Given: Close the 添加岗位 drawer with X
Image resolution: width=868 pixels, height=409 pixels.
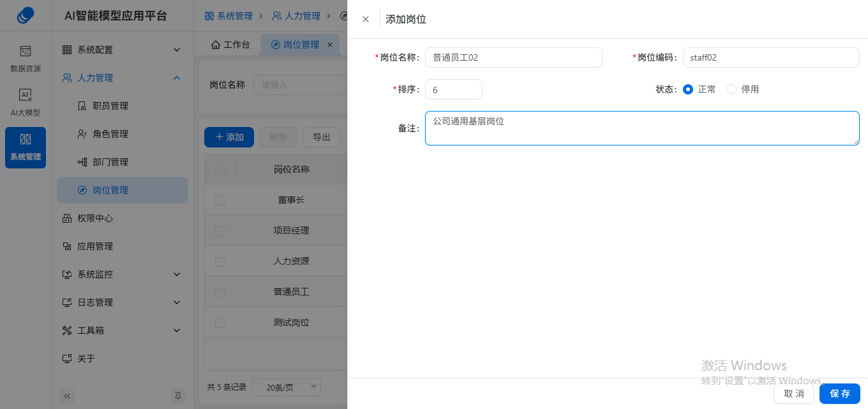Looking at the screenshot, I should [x=366, y=19].
